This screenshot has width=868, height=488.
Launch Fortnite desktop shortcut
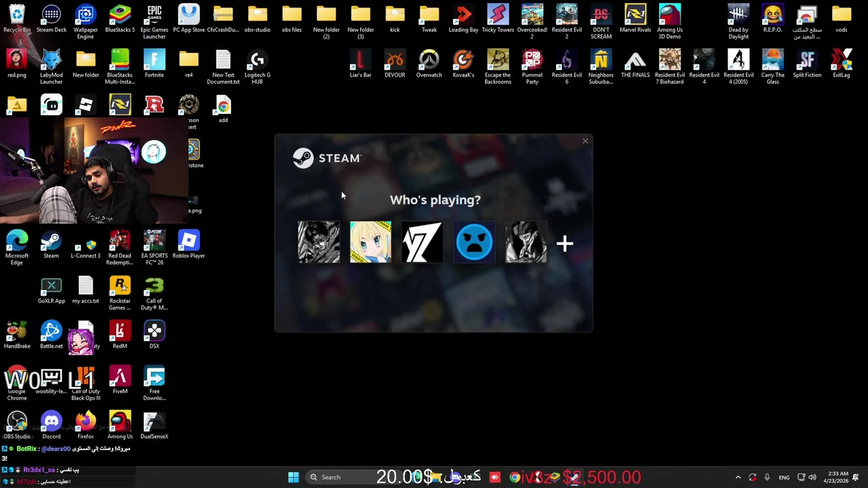pos(154,64)
